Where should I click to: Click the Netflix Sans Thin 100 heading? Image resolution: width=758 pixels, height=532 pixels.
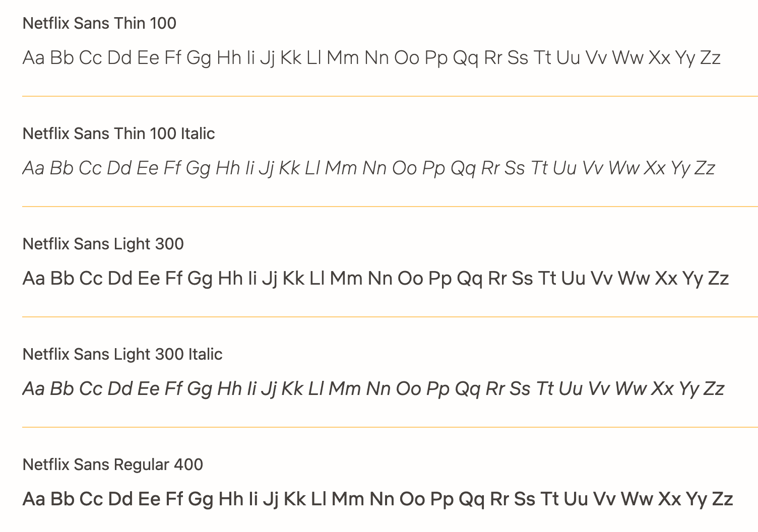(x=99, y=23)
